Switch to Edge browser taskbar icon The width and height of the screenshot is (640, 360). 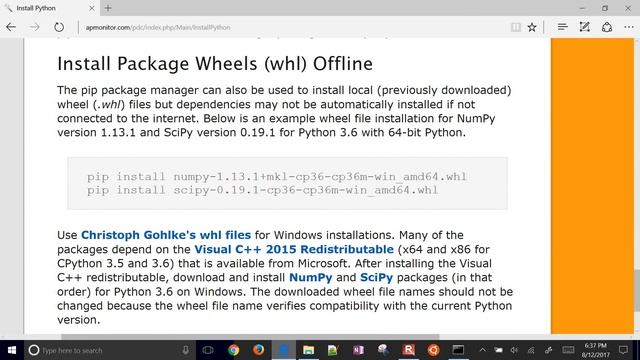point(284,350)
